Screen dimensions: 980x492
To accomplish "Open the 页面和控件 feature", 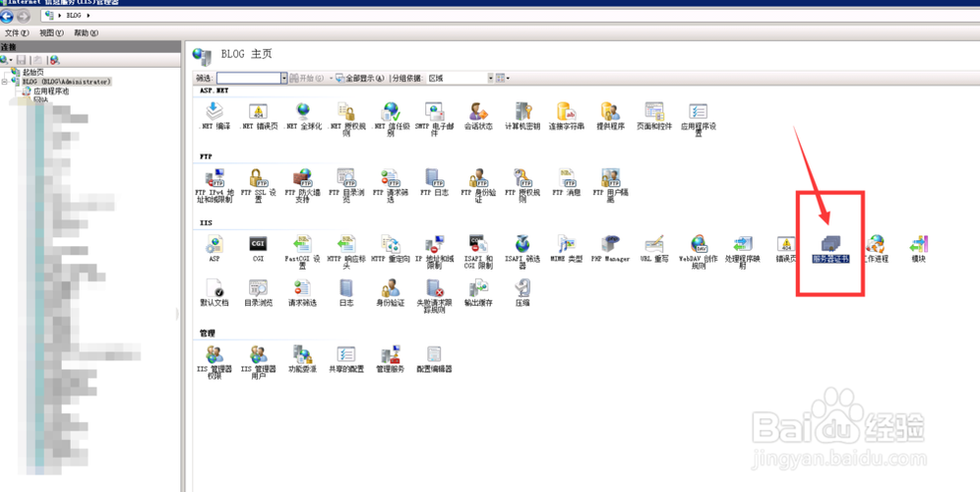I will pos(654,116).
